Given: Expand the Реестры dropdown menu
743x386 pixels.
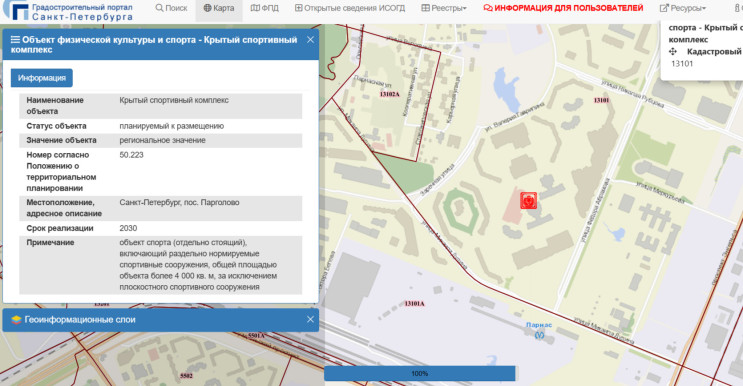Looking at the screenshot, I should point(444,8).
